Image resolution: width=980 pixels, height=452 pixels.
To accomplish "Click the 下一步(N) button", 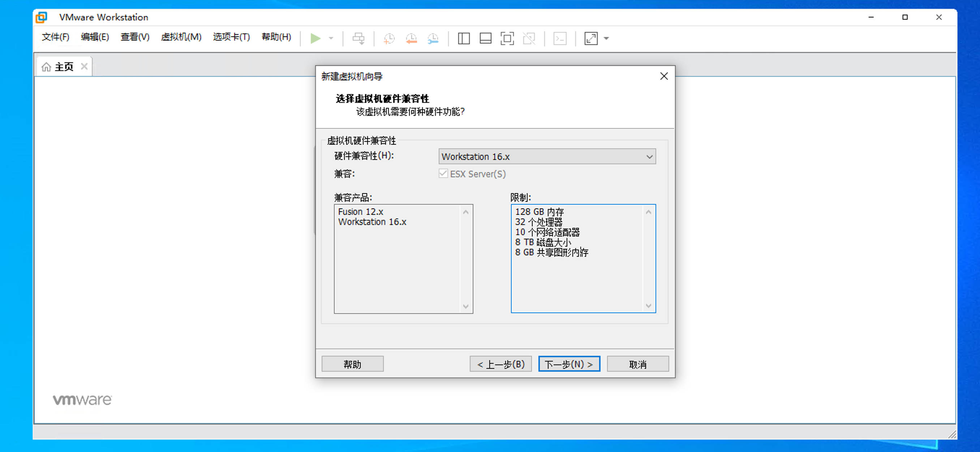I will point(569,364).
